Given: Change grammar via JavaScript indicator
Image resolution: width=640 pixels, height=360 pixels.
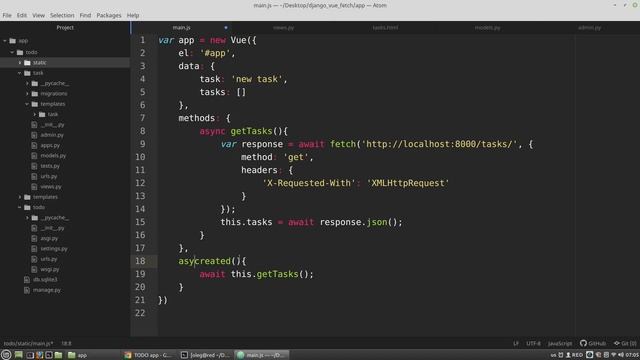Looking at the screenshot, I should click(x=560, y=344).
